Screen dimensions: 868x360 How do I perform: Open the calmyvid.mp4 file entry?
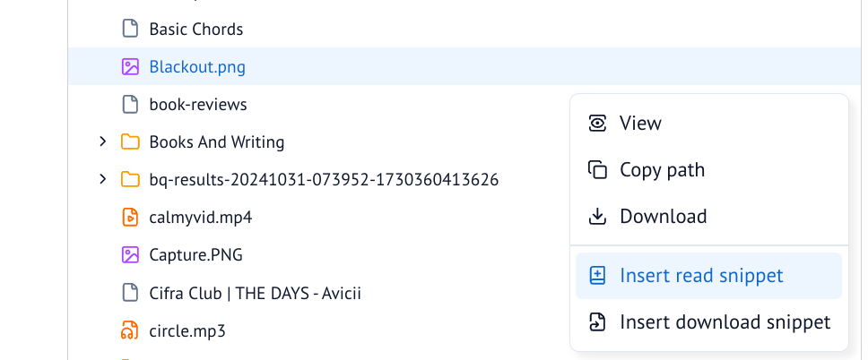(201, 218)
